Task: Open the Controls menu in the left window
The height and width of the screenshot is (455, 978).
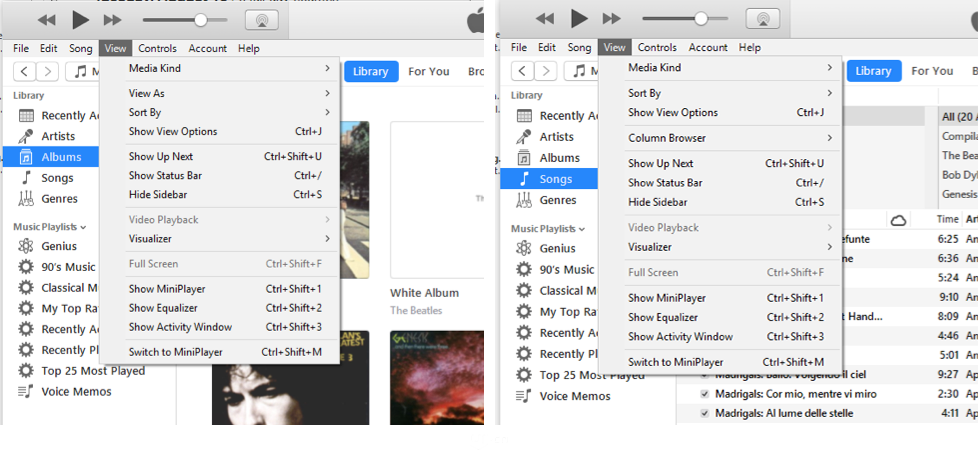Action: [x=157, y=48]
